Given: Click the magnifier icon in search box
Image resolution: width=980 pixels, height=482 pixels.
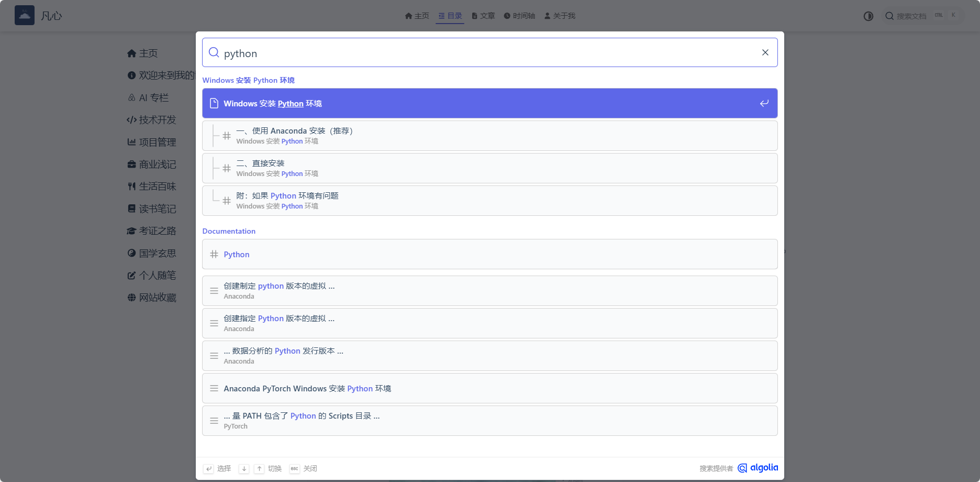Looking at the screenshot, I should pyautogui.click(x=214, y=52).
